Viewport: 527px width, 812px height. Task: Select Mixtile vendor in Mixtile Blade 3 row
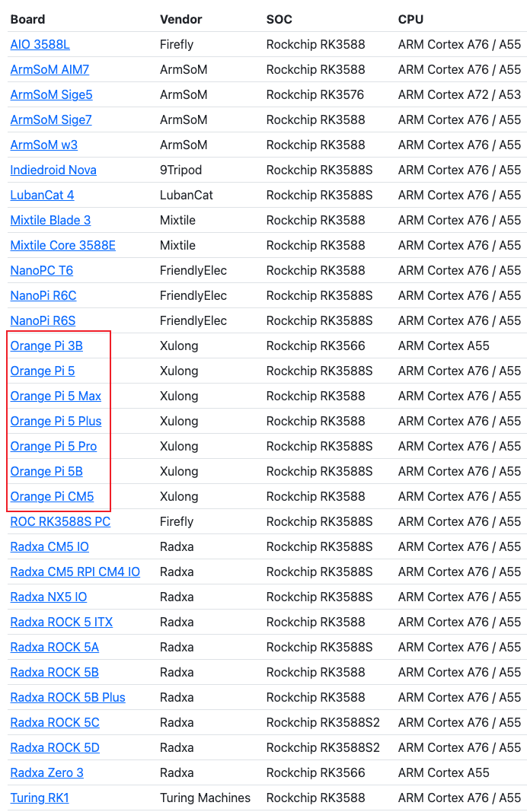[x=177, y=220]
